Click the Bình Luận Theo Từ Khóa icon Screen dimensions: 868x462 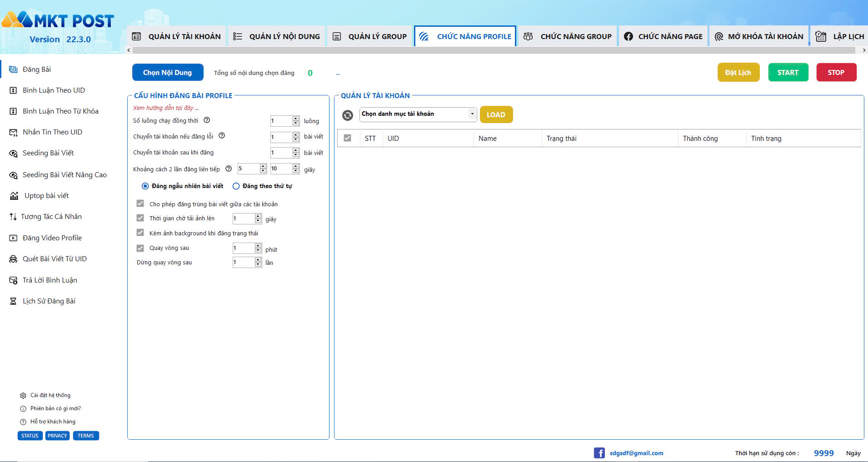(13, 111)
